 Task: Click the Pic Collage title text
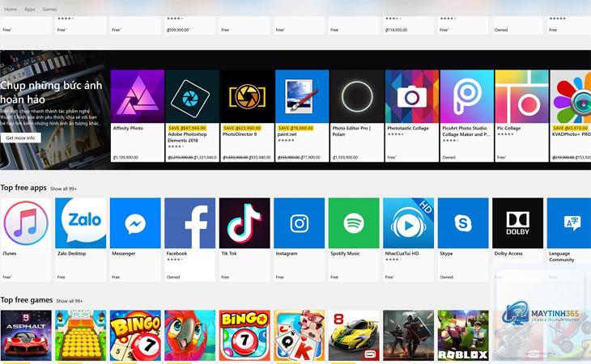tap(508, 129)
